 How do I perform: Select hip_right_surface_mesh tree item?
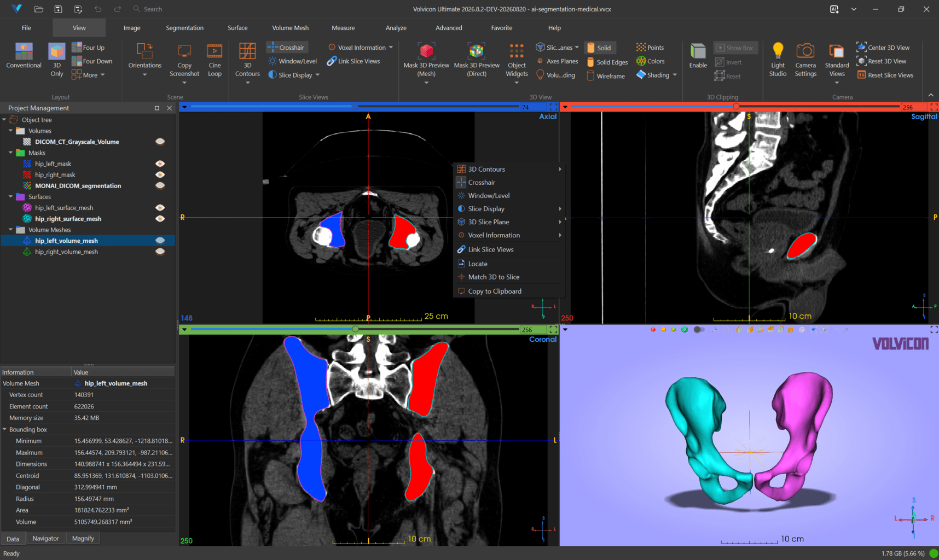point(68,219)
